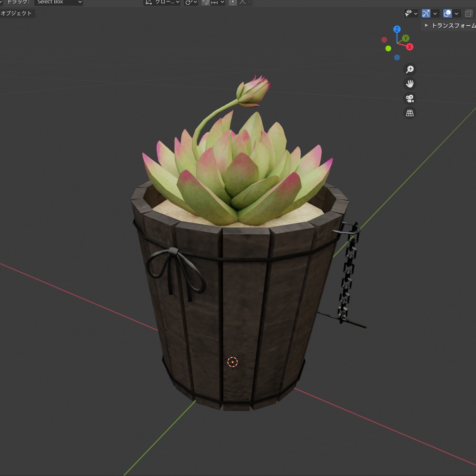
Task: Click the proportional editing icon
Action: 232,2
